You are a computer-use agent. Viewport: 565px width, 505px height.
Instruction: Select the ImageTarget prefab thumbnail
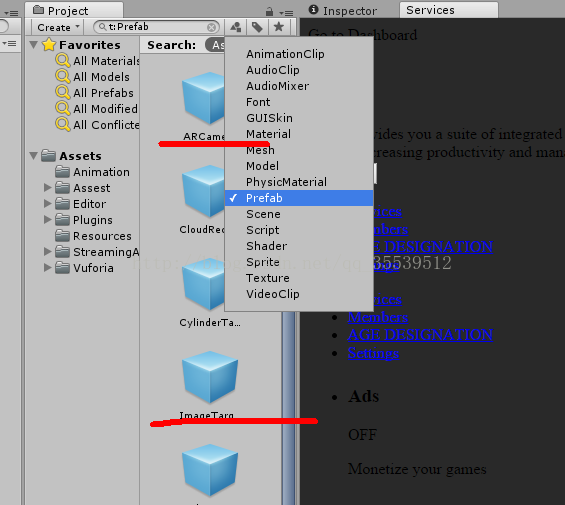[x=210, y=377]
